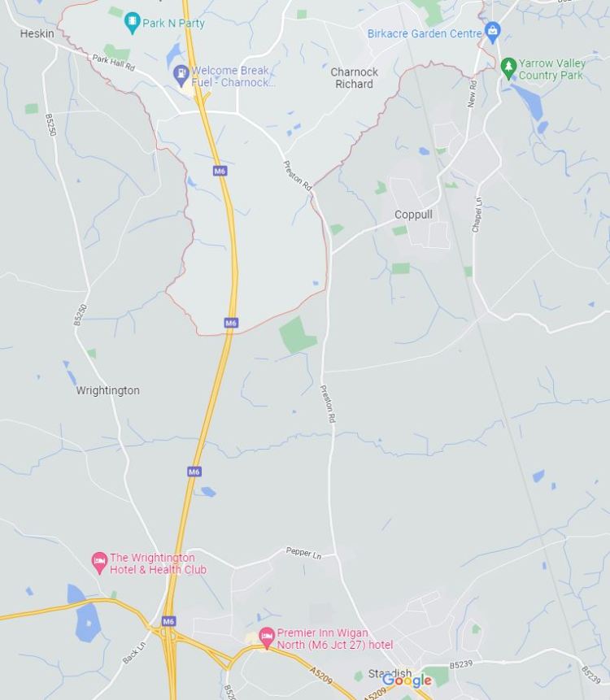
Task: Open the Google logo link
Action: coord(407,680)
